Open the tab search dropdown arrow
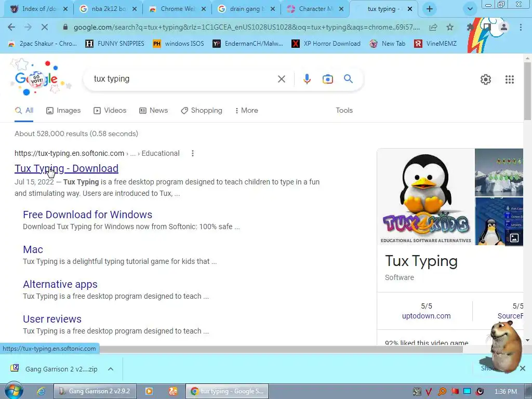Image resolution: width=532 pixels, height=399 pixels. pyautogui.click(x=470, y=9)
